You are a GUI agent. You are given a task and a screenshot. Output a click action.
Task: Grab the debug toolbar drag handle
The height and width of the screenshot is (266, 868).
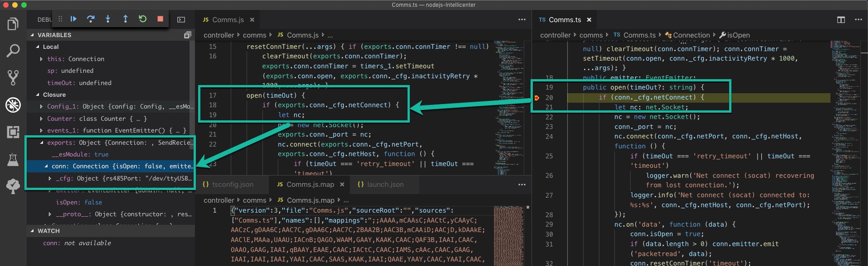60,19
